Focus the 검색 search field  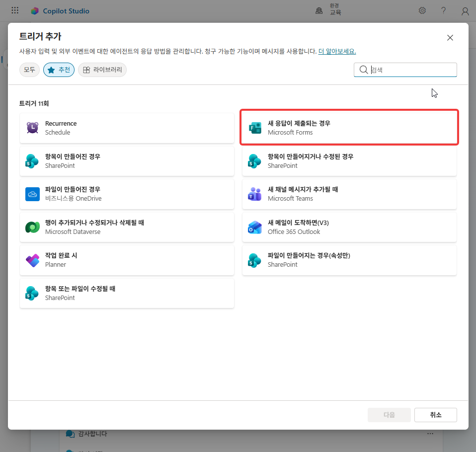pyautogui.click(x=405, y=70)
